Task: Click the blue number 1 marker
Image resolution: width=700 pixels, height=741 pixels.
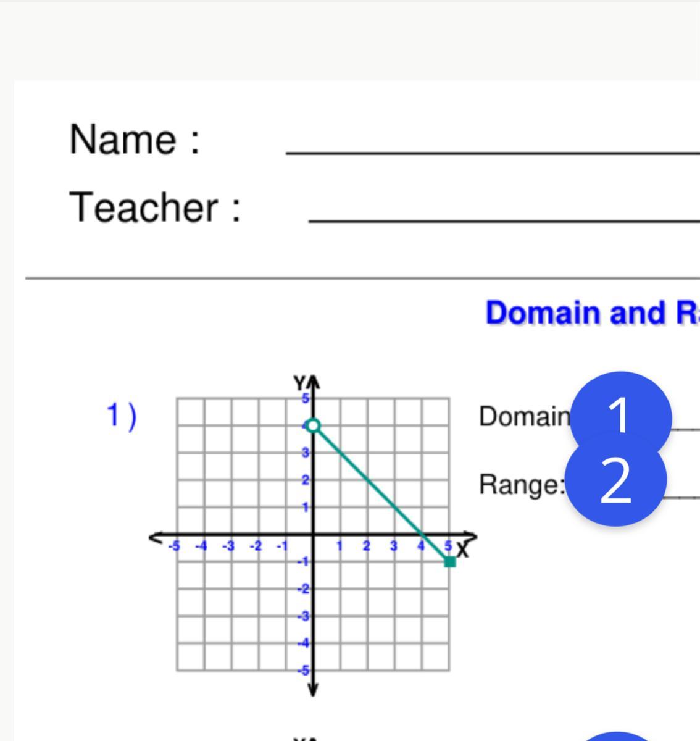Action: (620, 416)
